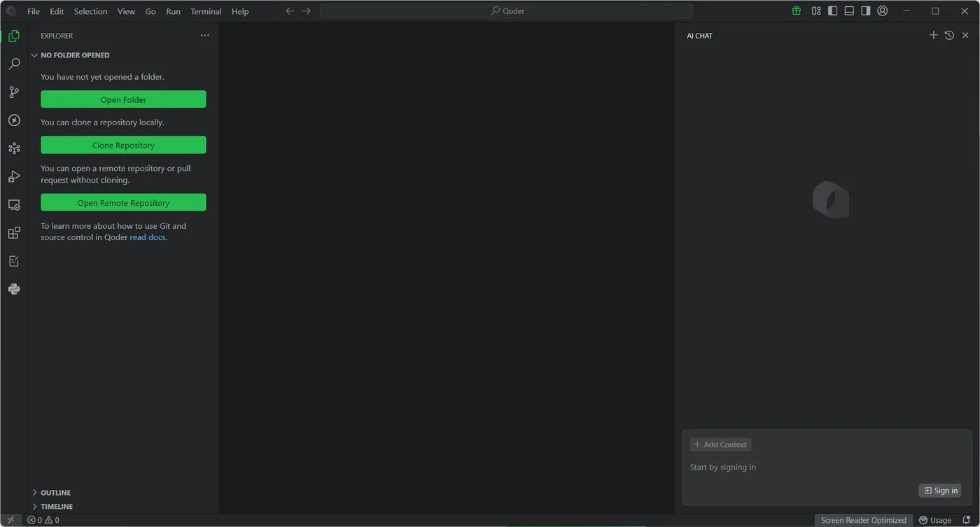Open the Selection menu
This screenshot has height=527, width=980.
coord(91,11)
